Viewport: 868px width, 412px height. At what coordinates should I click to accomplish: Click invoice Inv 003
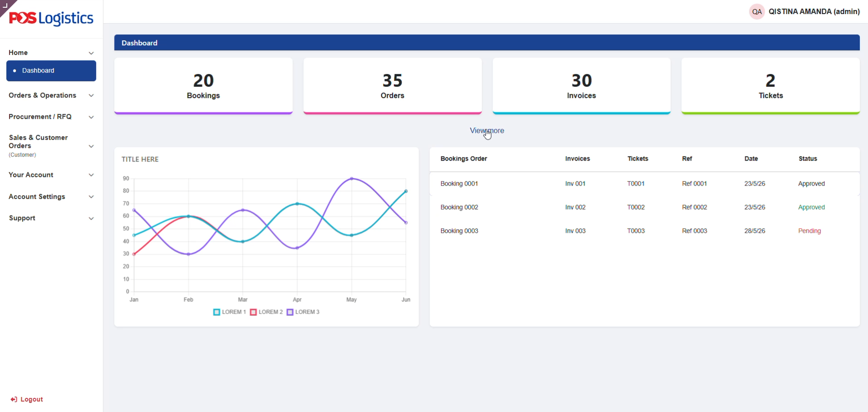pos(575,231)
